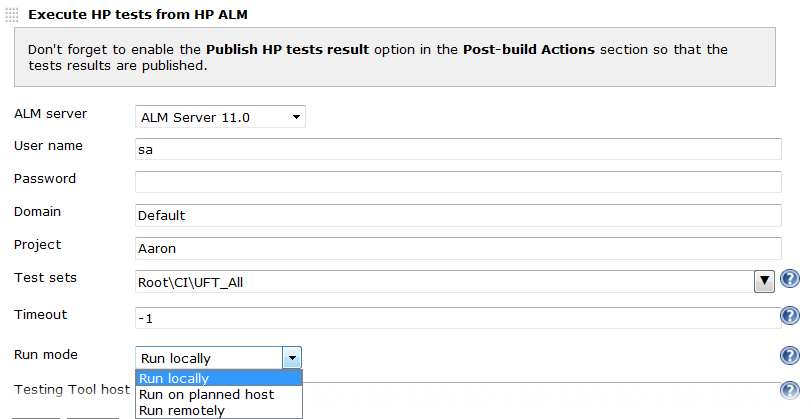Click the Domain field containing Default
Viewport: 811px width, 419px height.
tap(457, 215)
